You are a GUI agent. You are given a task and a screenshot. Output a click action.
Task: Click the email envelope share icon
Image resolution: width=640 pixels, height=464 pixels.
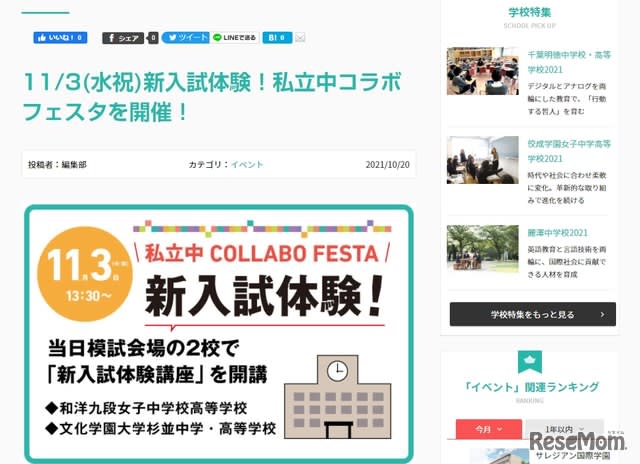(300, 38)
